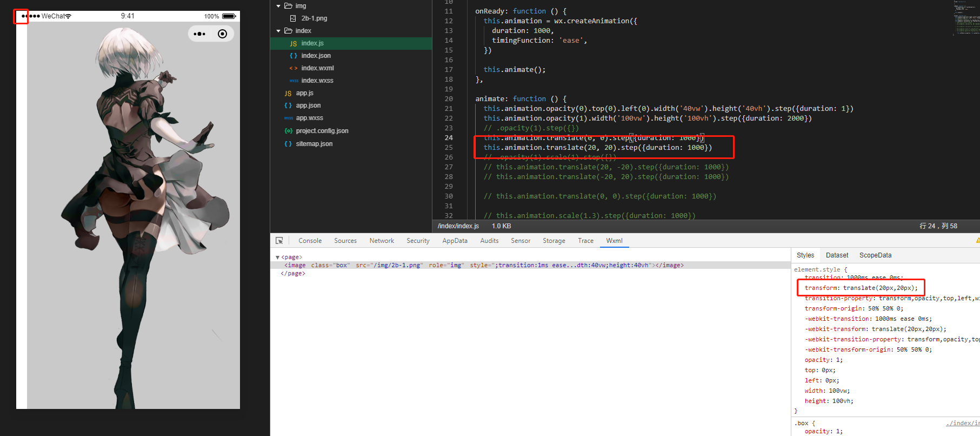Click the character image in the simulator

click(134, 215)
